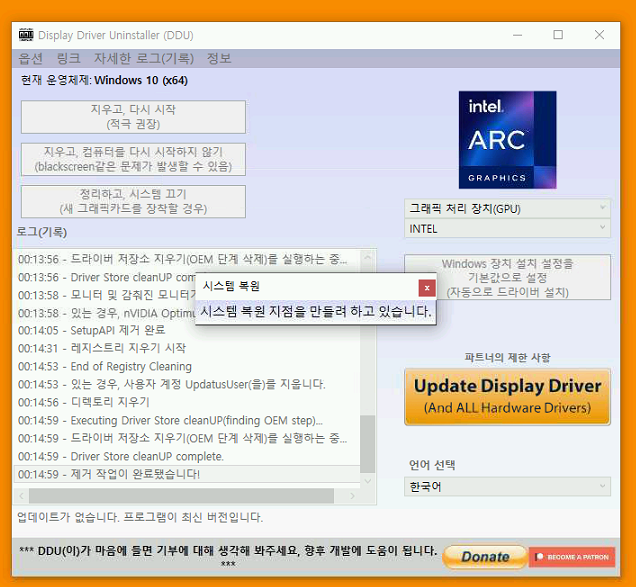The image size is (636, 587).
Task: Click the Become a Patron button
Action: coord(572,557)
